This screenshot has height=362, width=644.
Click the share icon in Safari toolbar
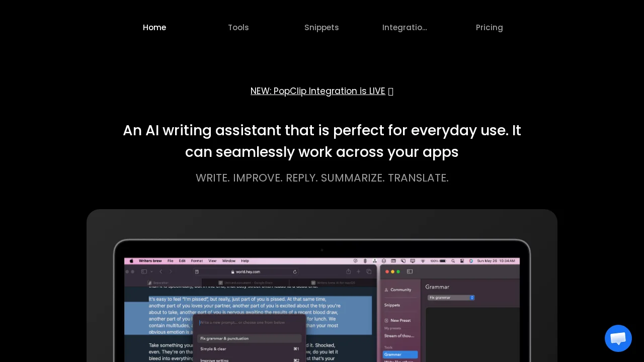tap(348, 271)
